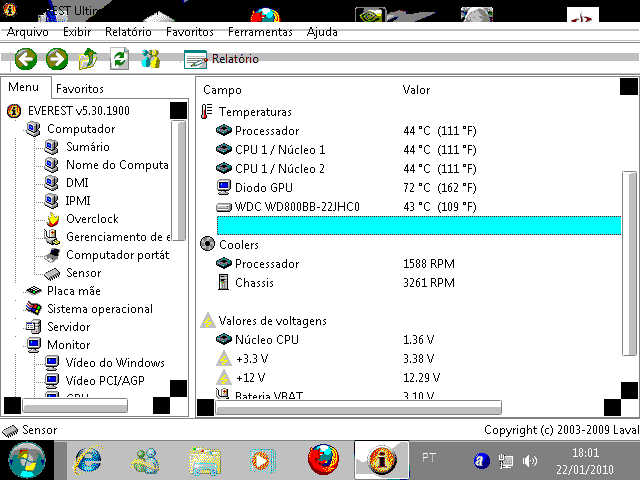The height and width of the screenshot is (480, 640).
Task: Open Gerenciamento de energia tree item
Action: pos(118,237)
